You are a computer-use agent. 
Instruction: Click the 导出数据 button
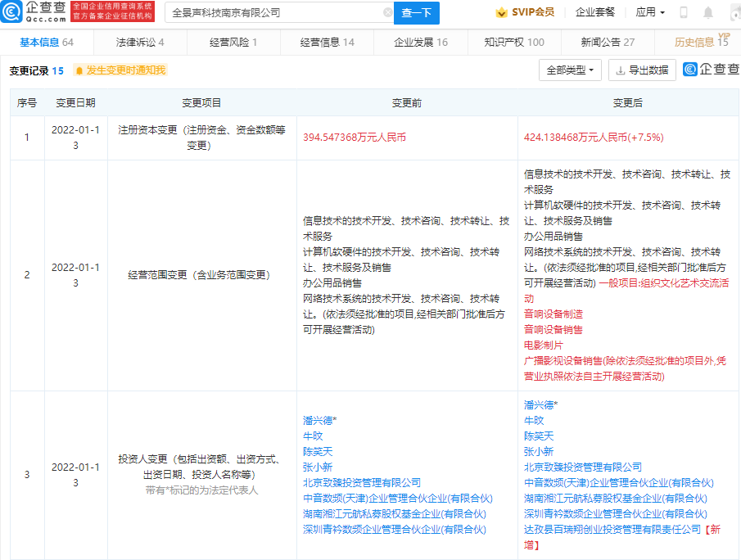[x=642, y=70]
